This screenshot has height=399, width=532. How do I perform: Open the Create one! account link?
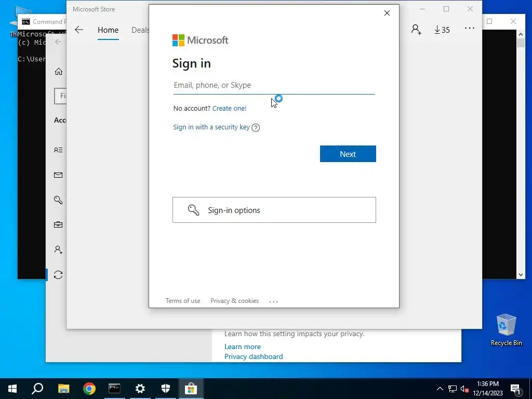[229, 108]
